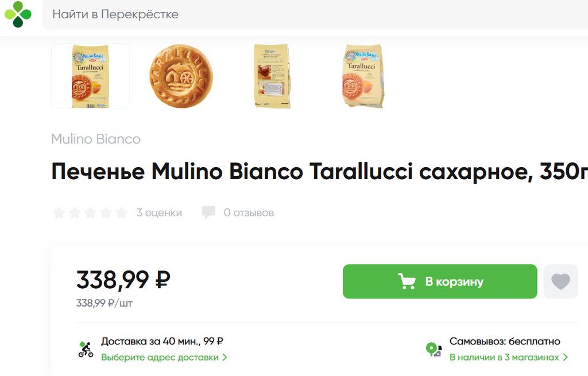Open the '0 отзывов' reviews link

pos(249,213)
